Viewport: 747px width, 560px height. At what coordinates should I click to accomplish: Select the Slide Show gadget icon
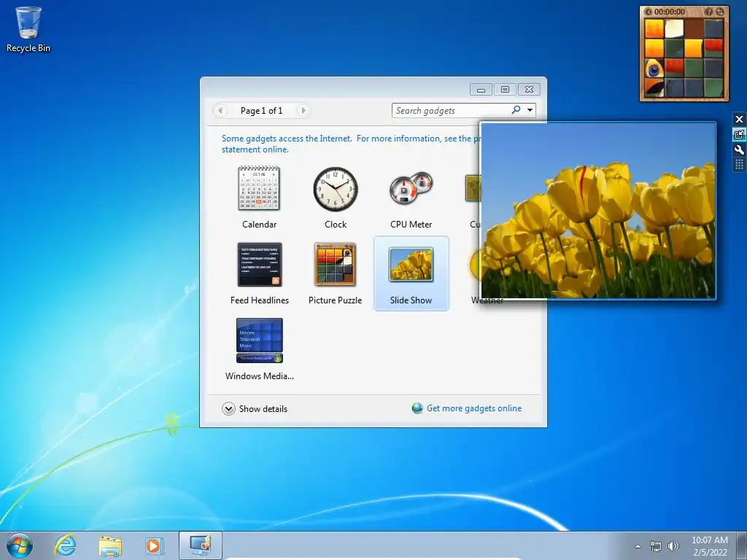411,264
